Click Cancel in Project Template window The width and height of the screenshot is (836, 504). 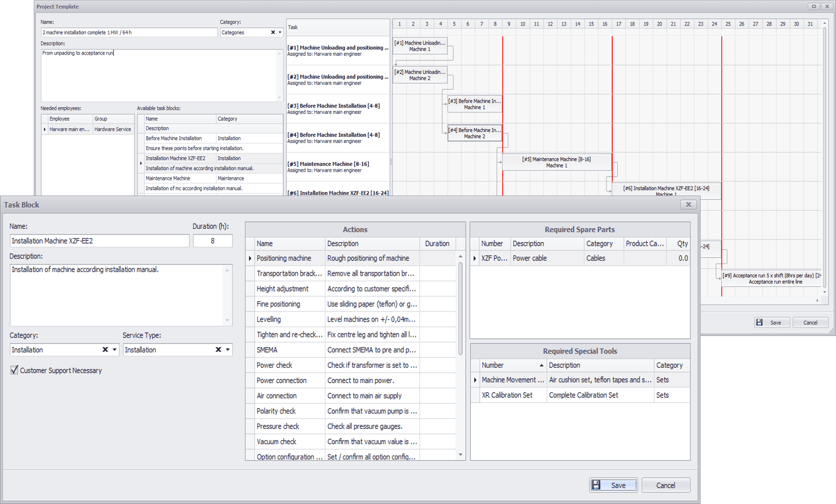click(x=810, y=323)
